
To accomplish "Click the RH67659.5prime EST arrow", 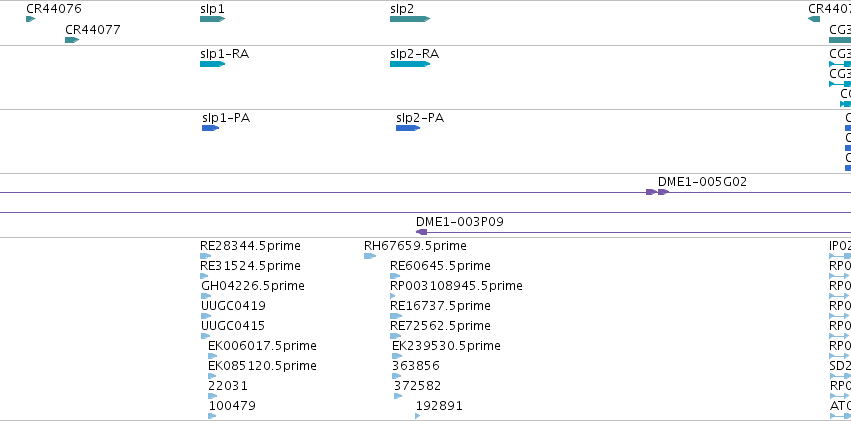I will [x=370, y=256].
